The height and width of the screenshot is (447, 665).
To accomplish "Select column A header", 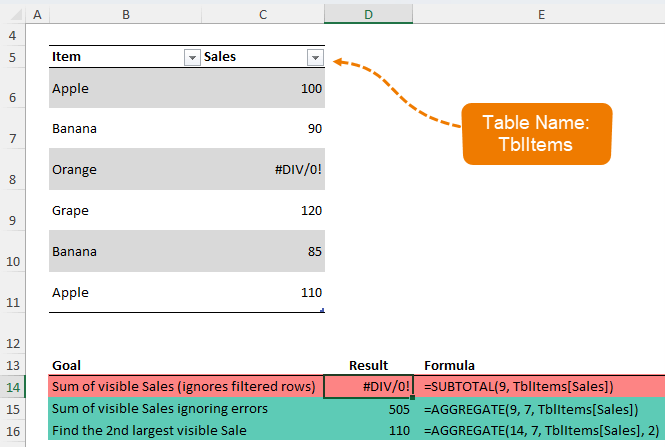I will click(37, 15).
